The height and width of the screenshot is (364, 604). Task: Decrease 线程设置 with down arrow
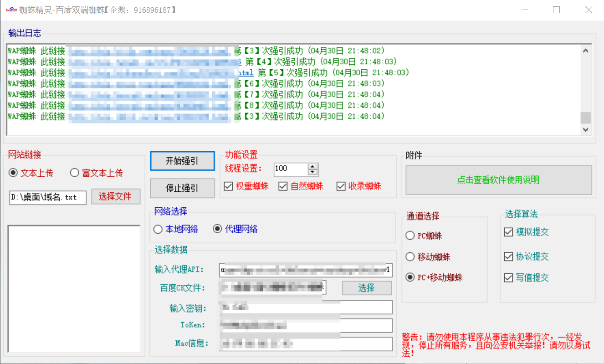point(312,172)
